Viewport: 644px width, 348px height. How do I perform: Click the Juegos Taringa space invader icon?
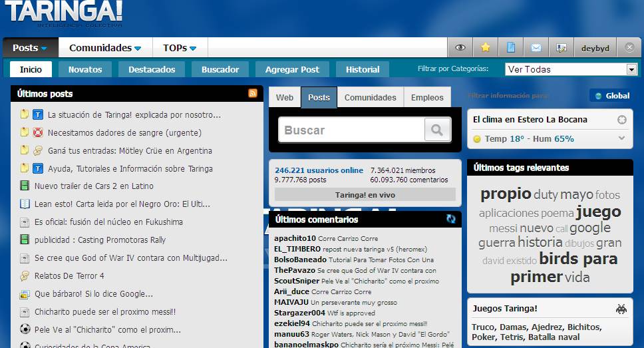[x=621, y=309]
